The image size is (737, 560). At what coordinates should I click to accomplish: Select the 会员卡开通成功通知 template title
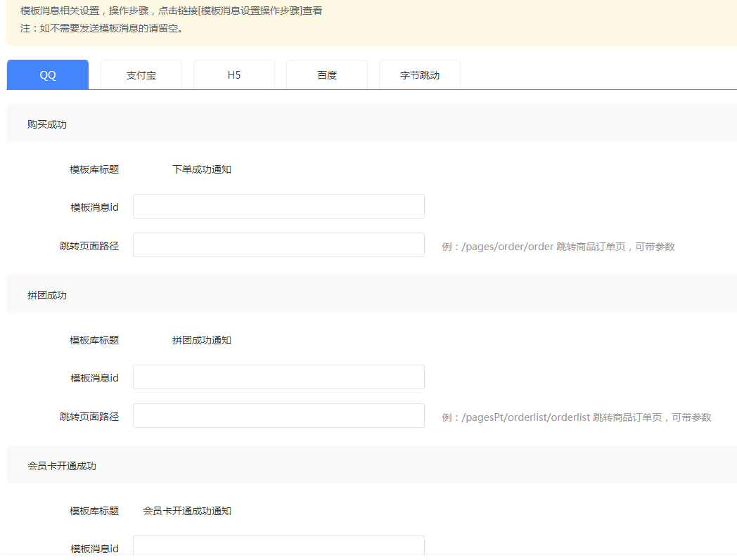coord(187,511)
